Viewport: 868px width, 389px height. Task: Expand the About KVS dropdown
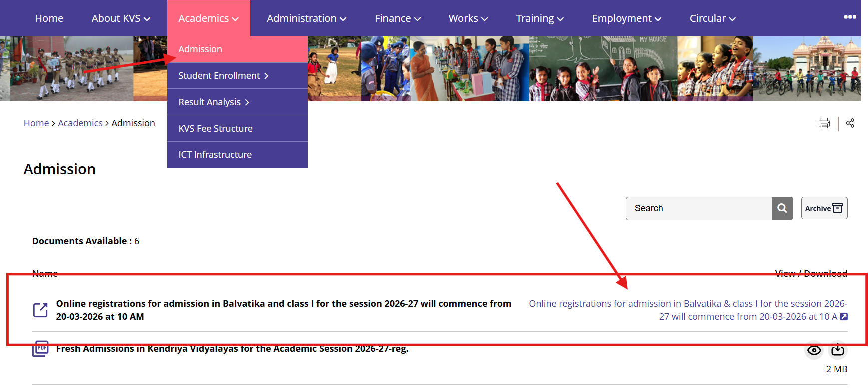coord(121,18)
